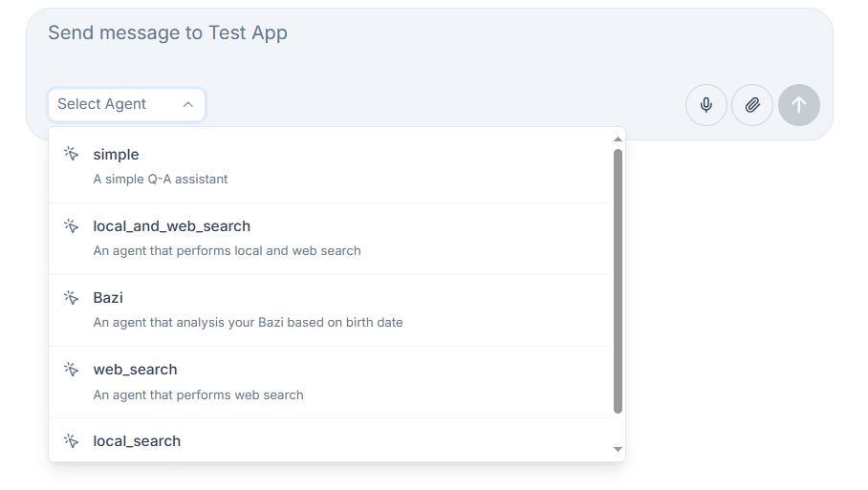The image size is (868, 490).
Task: Click the scrollbar up arrow in list
Action: [618, 139]
